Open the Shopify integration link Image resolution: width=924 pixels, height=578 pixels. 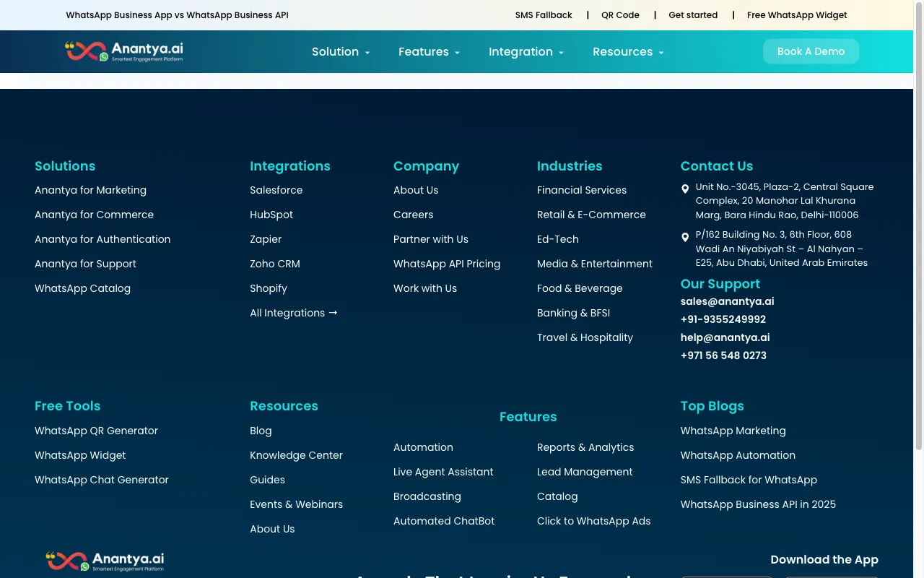269,288
